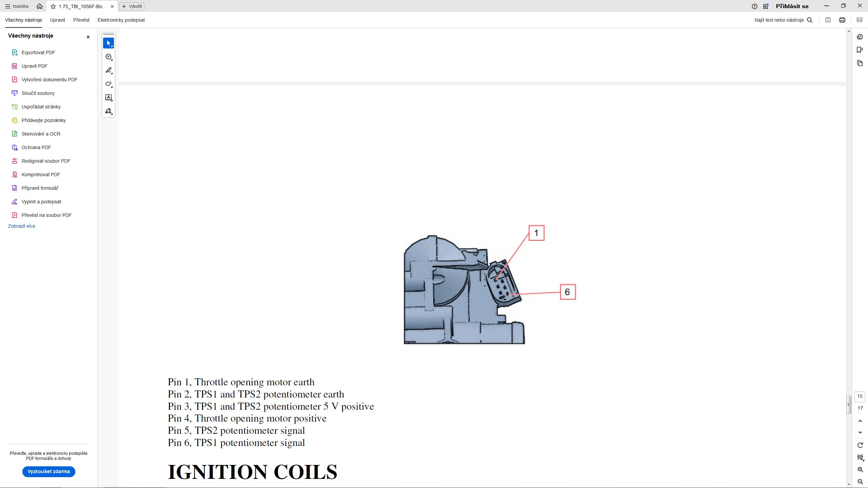Viewport: 868px width, 488px height.
Task: Choose the freehand draw lasso tool
Action: [x=108, y=84]
